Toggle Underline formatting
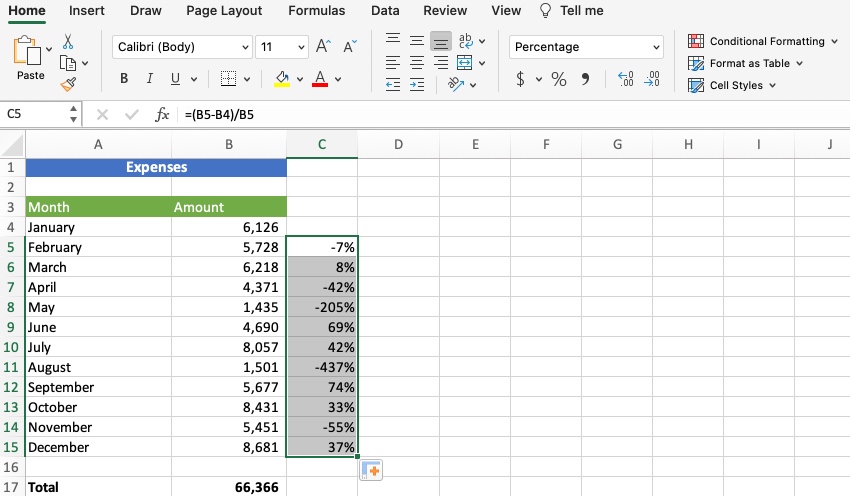 (175, 79)
